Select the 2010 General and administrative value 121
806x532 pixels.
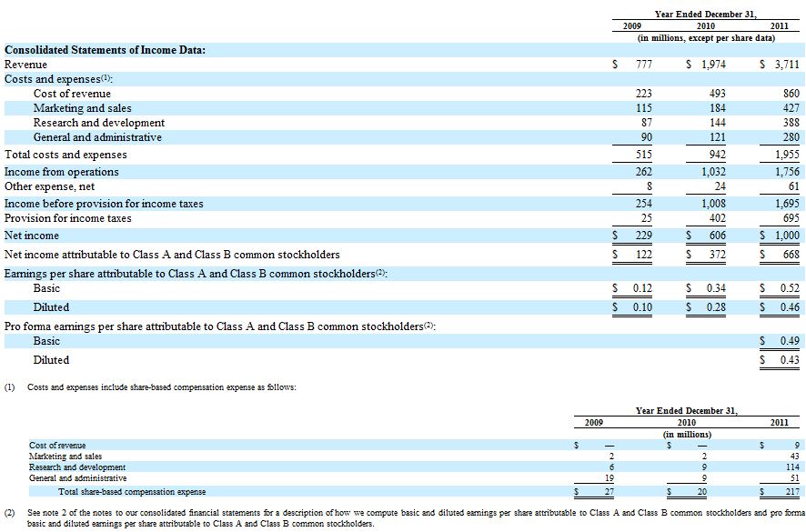pyautogui.click(x=717, y=137)
